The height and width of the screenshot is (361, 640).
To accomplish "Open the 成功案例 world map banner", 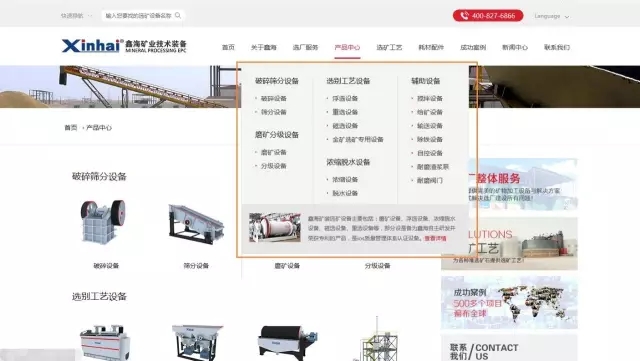I will click(x=509, y=302).
